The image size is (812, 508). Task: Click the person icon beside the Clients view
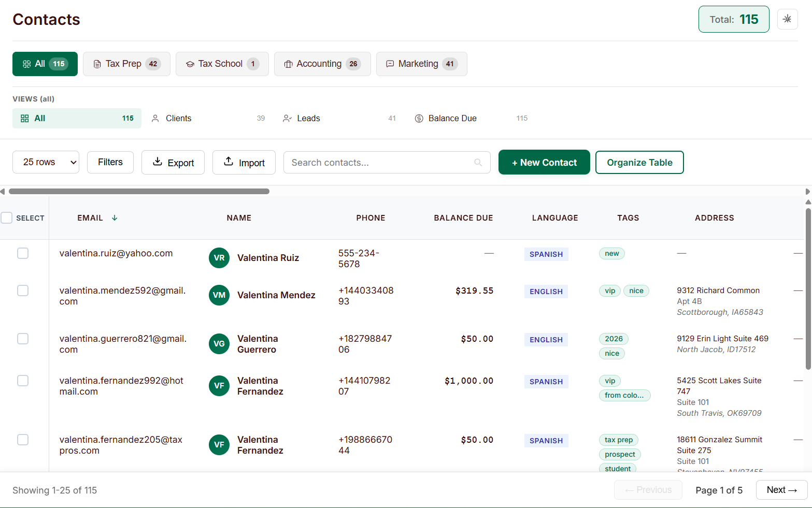pyautogui.click(x=155, y=118)
